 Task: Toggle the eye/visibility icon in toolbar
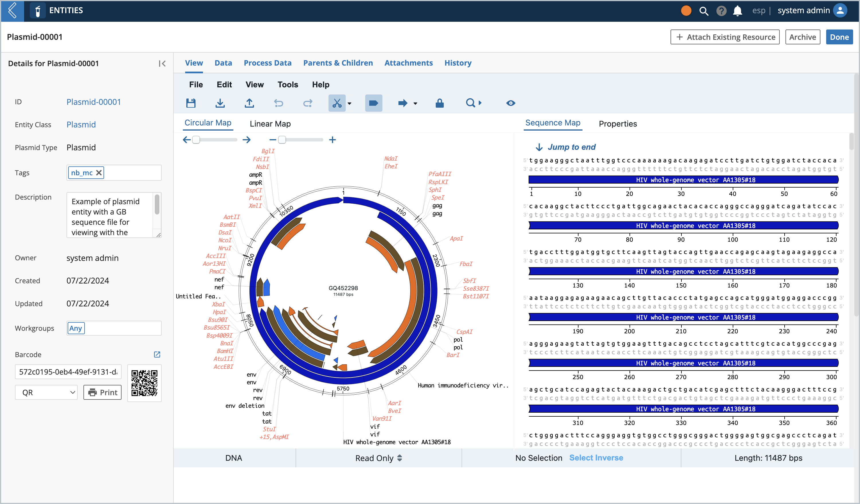pyautogui.click(x=510, y=103)
